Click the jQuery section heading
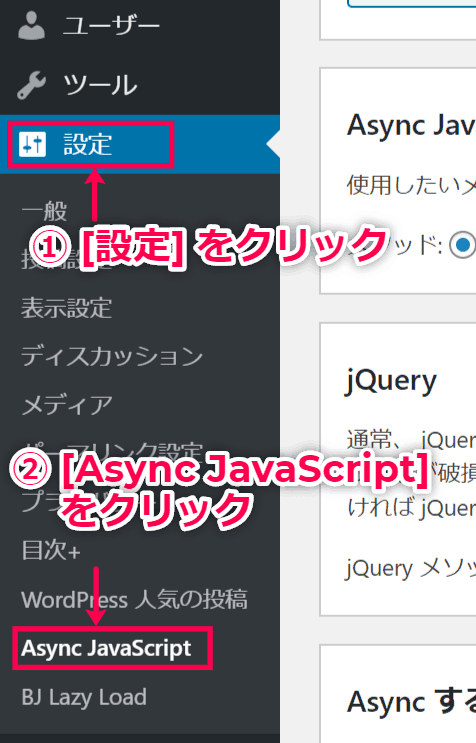Image resolution: width=476 pixels, height=743 pixels. point(391,381)
